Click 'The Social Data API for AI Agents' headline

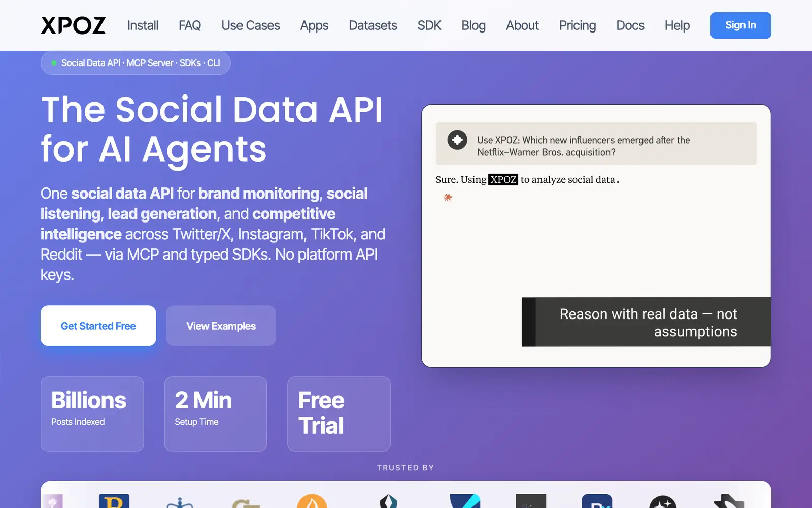tap(212, 129)
